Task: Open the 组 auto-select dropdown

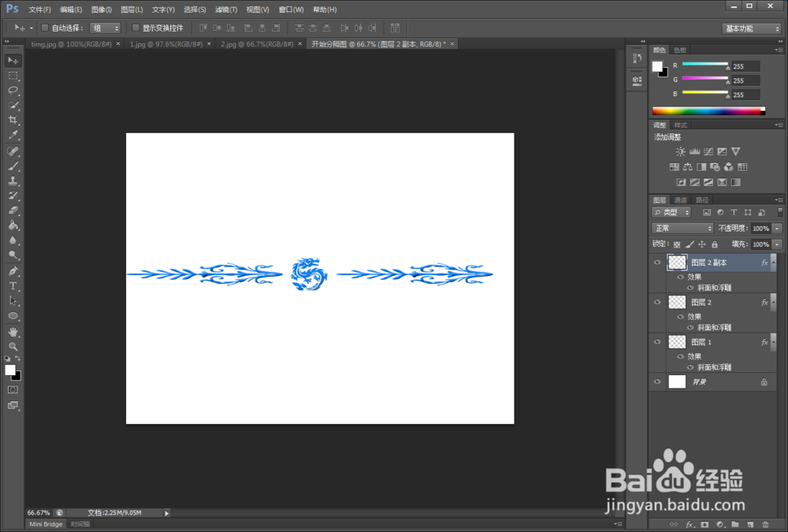Action: (105, 28)
